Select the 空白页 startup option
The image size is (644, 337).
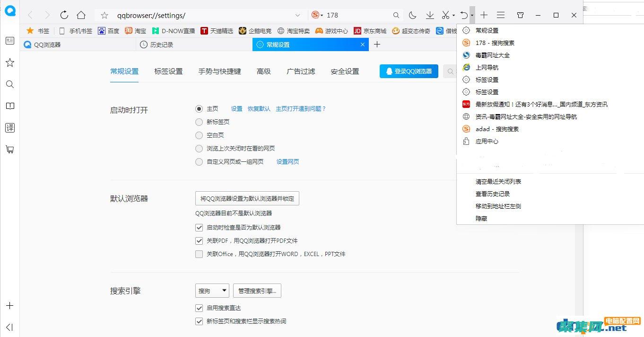tap(199, 135)
